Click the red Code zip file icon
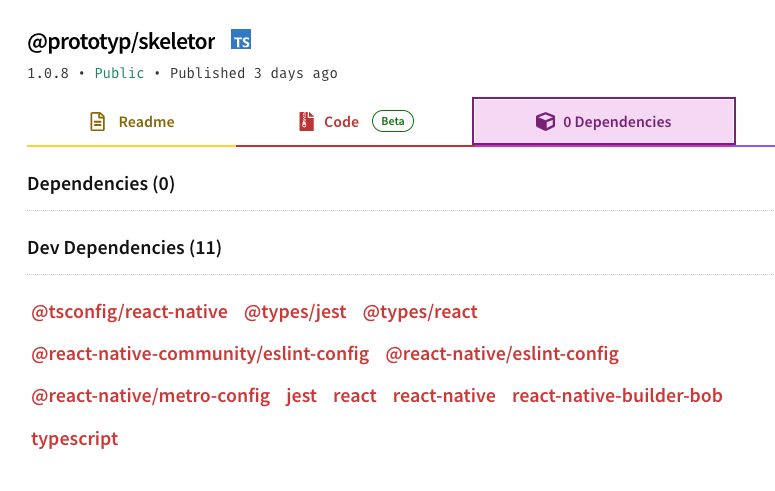 306,122
